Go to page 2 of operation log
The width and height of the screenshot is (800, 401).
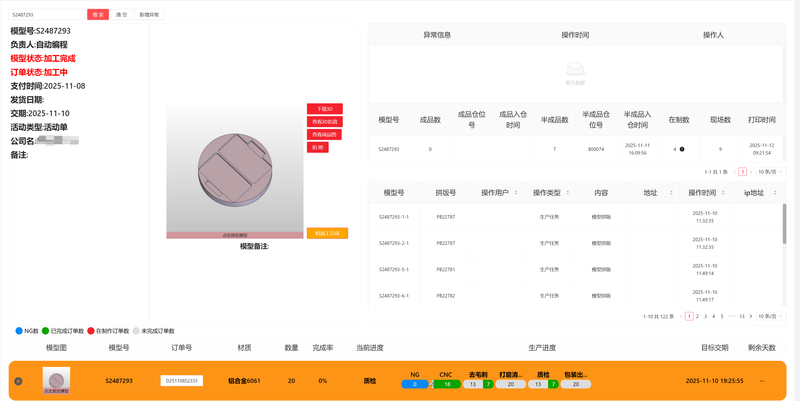(x=697, y=316)
